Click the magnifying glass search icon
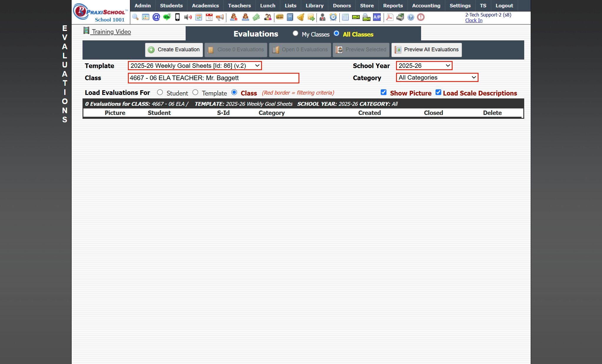This screenshot has width=602, height=364. pos(135,17)
